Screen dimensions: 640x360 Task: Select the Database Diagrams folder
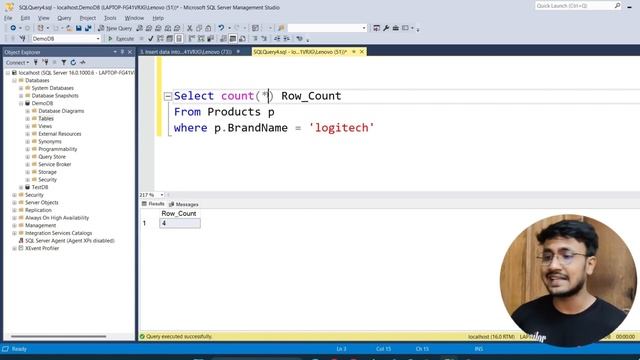[x=61, y=111]
